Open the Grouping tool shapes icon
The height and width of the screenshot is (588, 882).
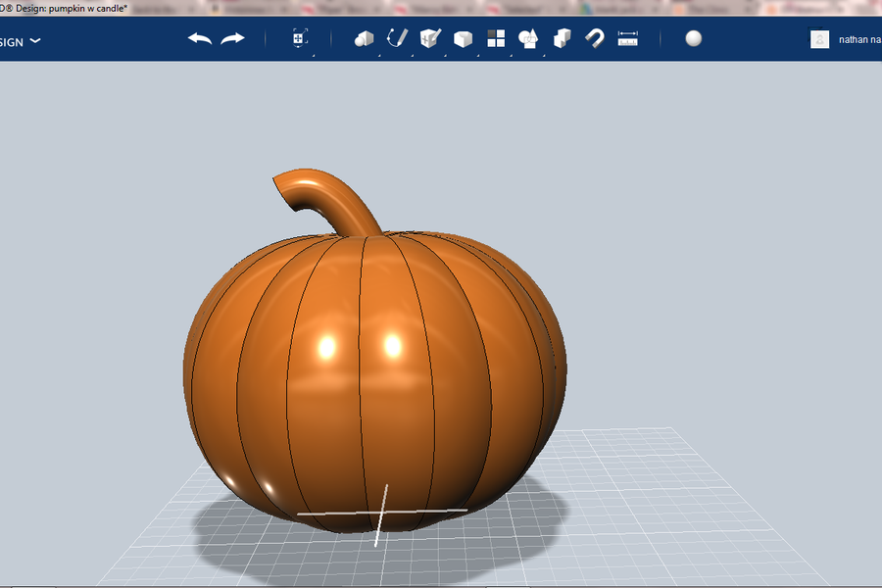[528, 39]
